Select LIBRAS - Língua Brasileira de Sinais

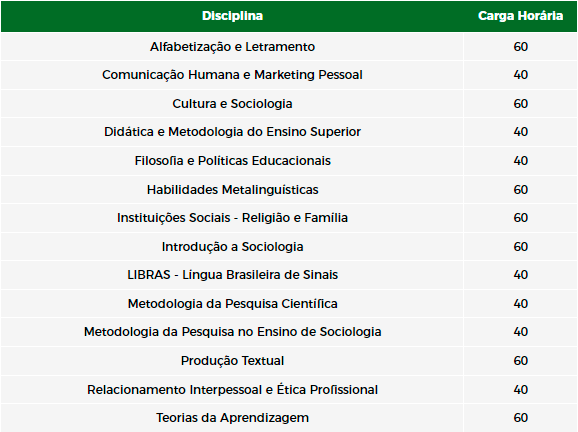(x=232, y=275)
